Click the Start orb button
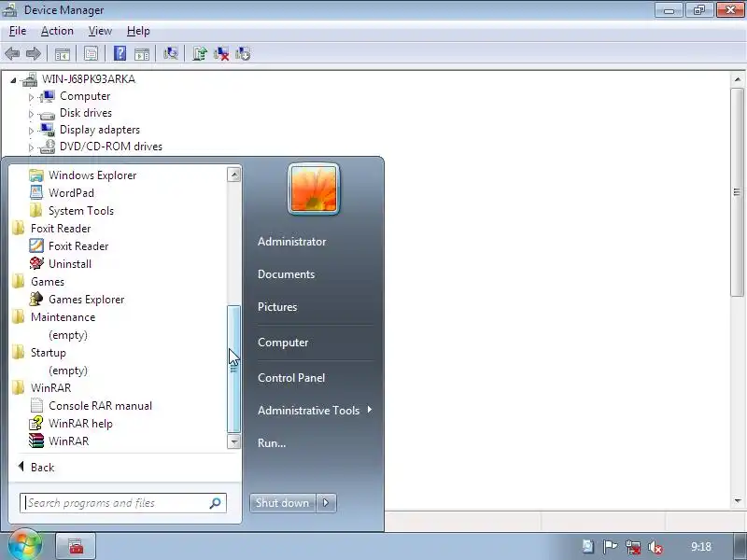This screenshot has width=747, height=560. click(25, 545)
